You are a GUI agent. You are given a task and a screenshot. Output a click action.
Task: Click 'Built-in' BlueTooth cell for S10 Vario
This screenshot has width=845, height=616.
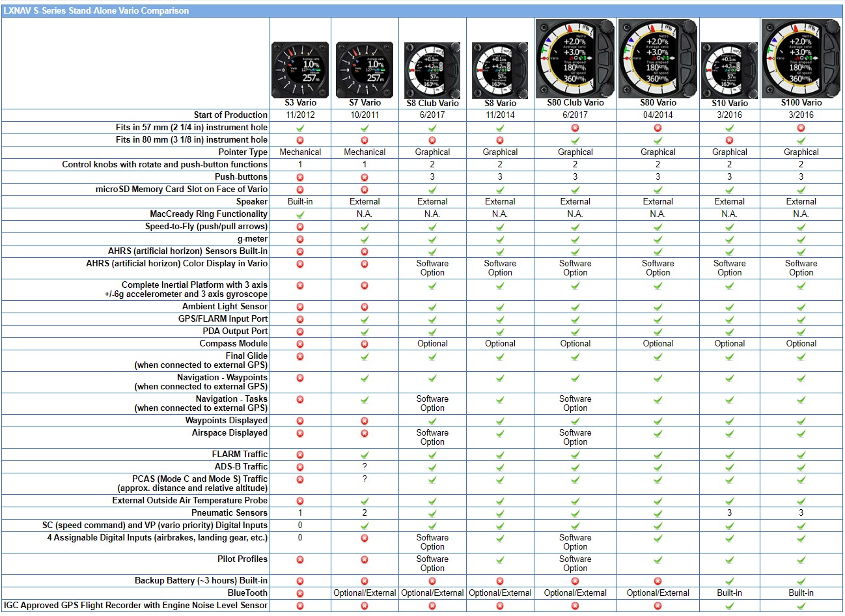point(729,593)
